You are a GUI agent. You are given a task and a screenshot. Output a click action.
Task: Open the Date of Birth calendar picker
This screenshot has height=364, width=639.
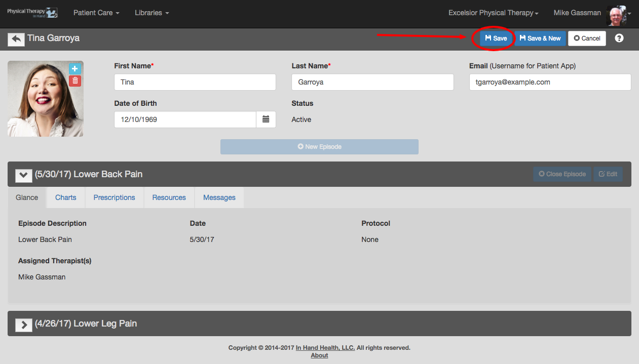point(266,119)
